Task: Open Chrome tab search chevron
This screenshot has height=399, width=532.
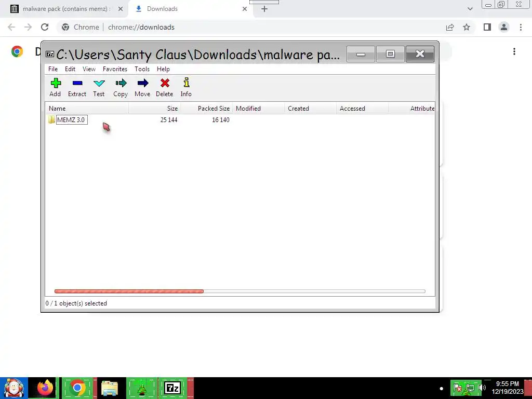Action: tap(470, 9)
